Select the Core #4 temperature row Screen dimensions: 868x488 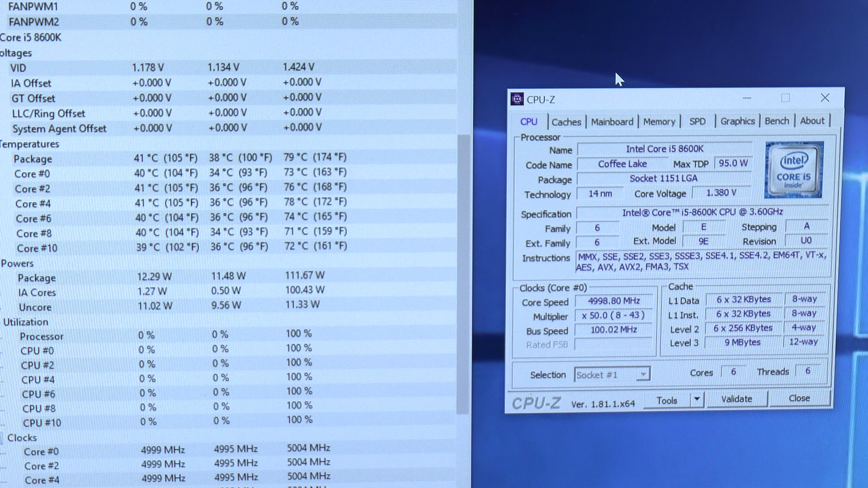point(228,203)
